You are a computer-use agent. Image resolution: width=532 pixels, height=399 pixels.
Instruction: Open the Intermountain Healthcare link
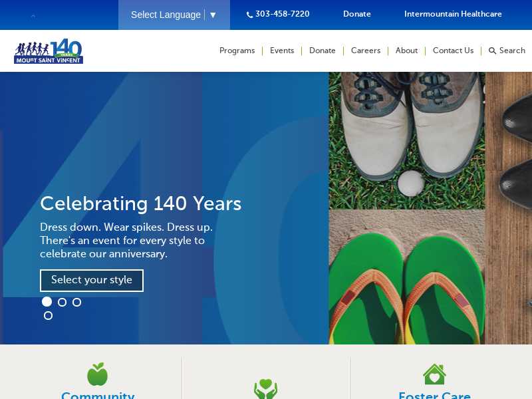pos(453,14)
